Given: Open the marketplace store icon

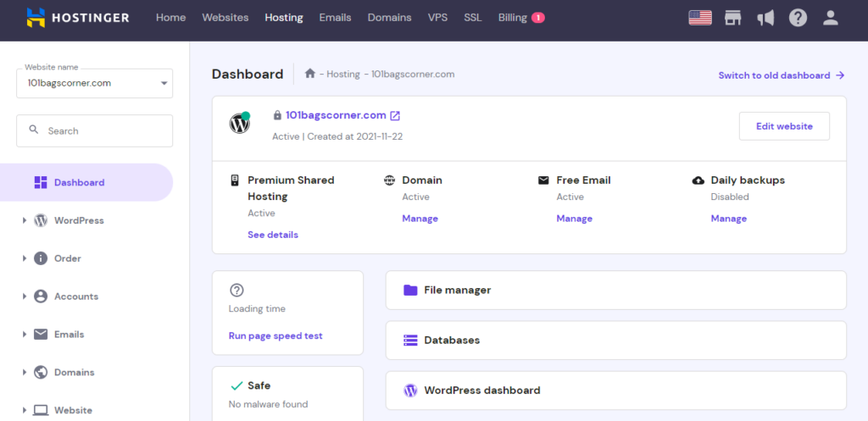Looking at the screenshot, I should (733, 18).
